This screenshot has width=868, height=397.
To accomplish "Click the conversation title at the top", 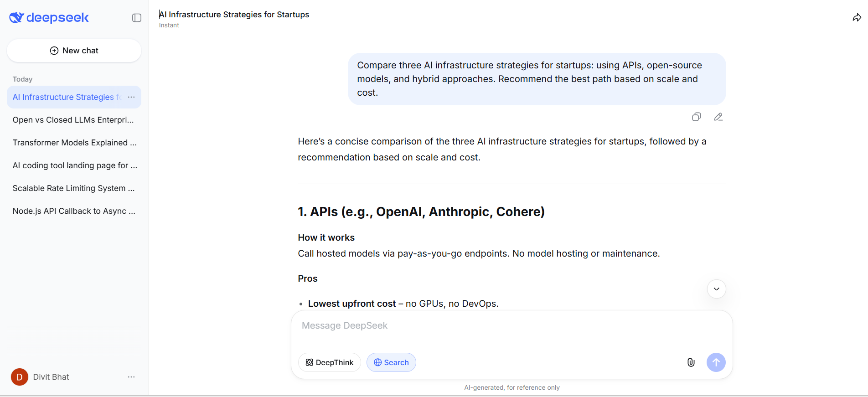I will 234,15.
